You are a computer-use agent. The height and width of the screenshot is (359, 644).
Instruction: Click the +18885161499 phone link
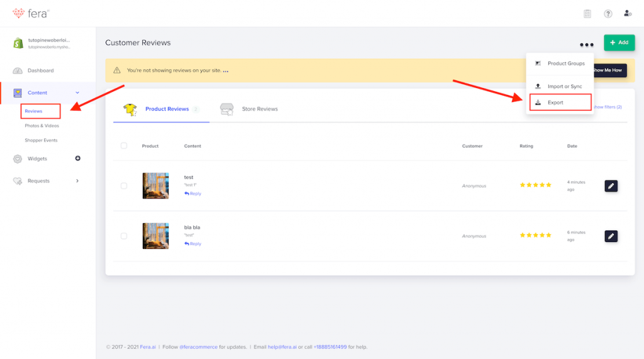coord(330,347)
